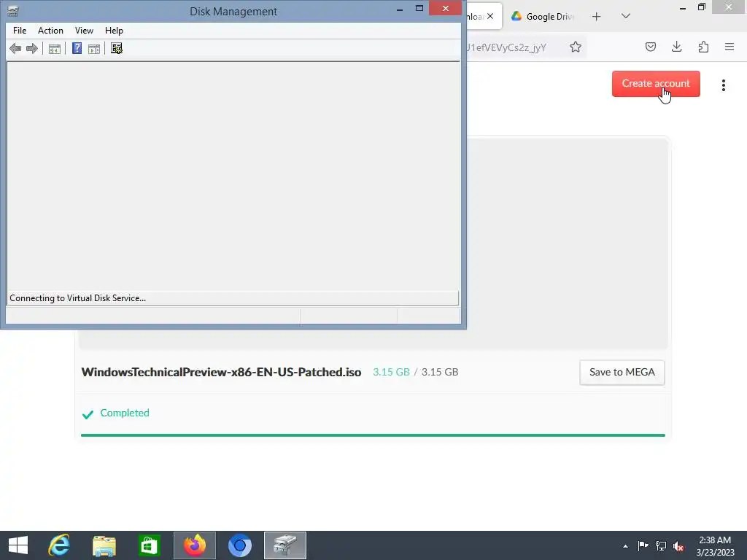The width and height of the screenshot is (747, 560).
Task: Click the Save to MEGA button
Action: [622, 373]
